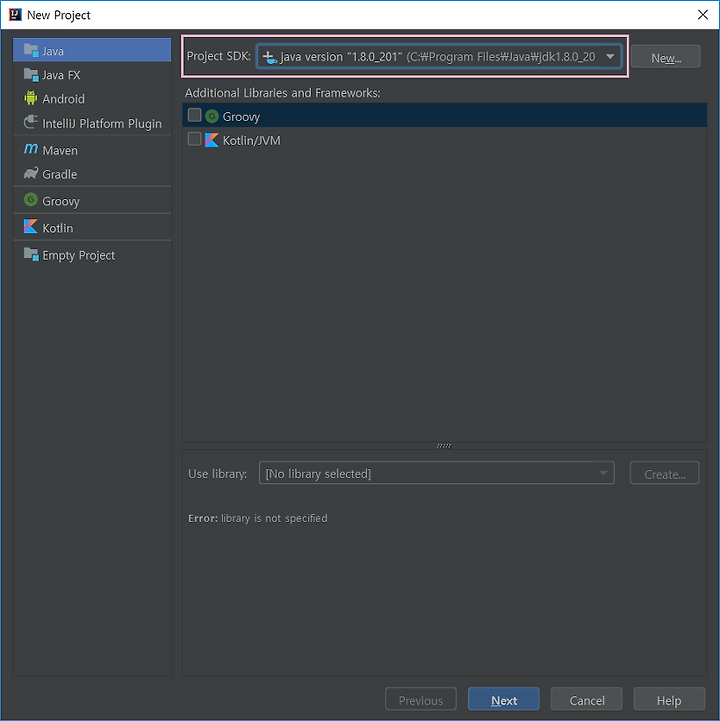The width and height of the screenshot is (720, 721).
Task: Choose the Empty Project folder icon
Action: pyautogui.click(x=31, y=254)
